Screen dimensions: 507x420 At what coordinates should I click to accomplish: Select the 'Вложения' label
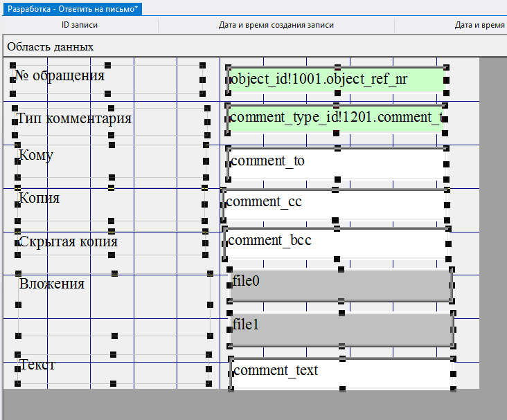tap(52, 284)
